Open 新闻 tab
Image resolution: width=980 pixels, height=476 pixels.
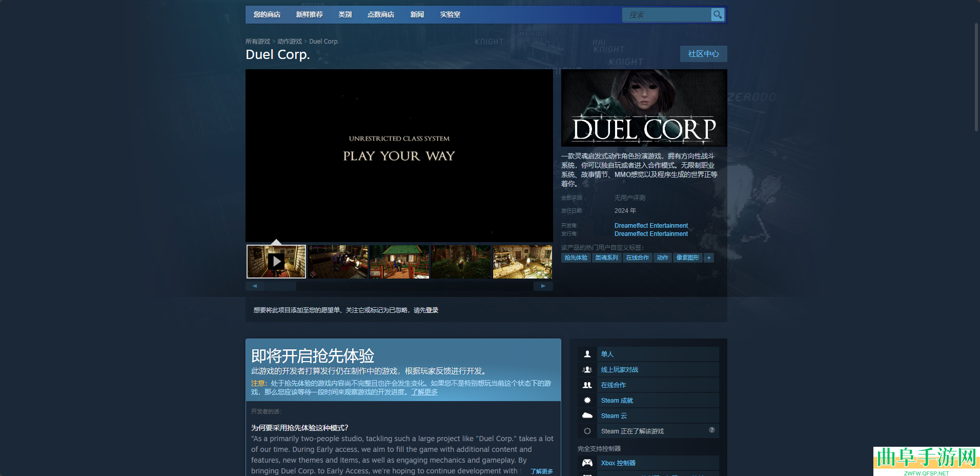(417, 14)
